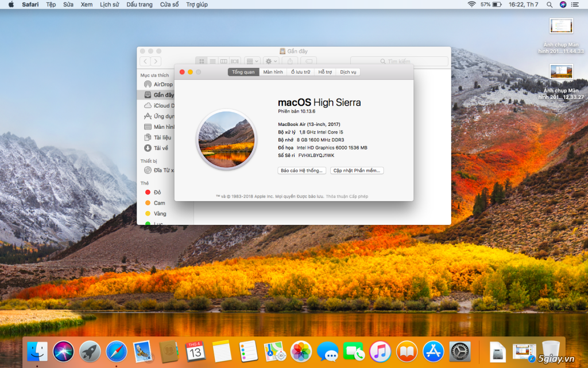Open Finder from the Dock
This screenshot has height=368, width=588.
[x=37, y=352]
